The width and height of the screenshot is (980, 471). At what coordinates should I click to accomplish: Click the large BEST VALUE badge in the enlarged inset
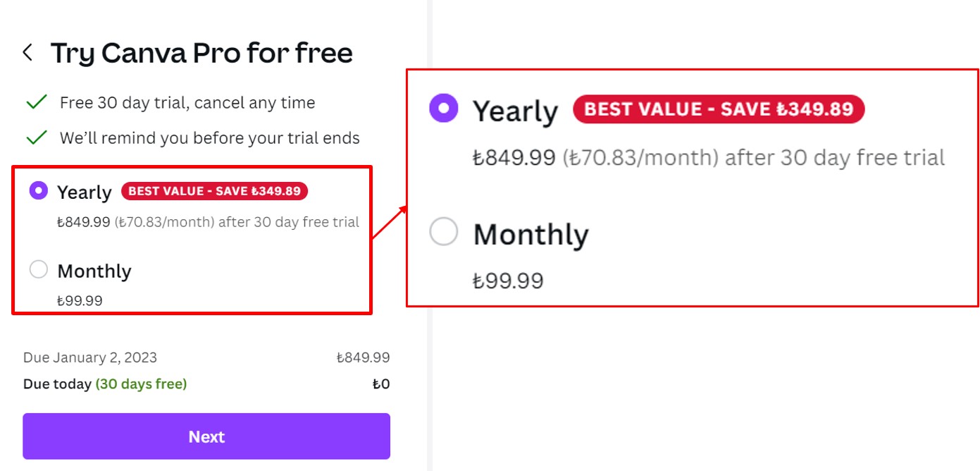click(x=719, y=109)
